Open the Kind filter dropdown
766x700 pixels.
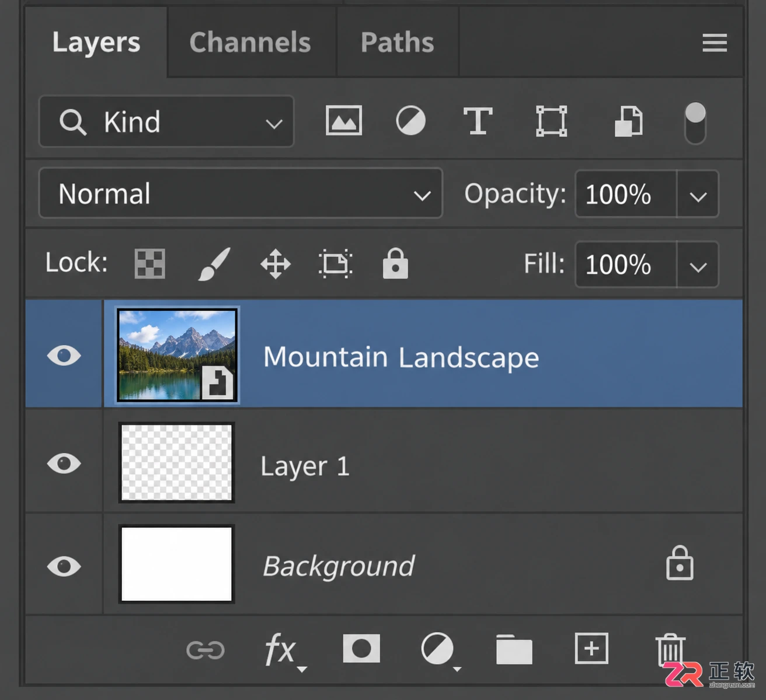click(x=166, y=121)
